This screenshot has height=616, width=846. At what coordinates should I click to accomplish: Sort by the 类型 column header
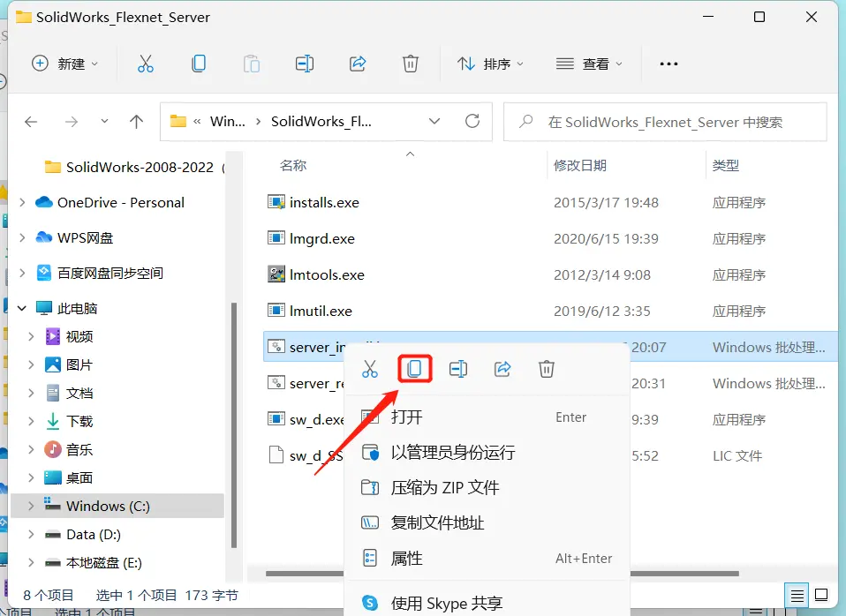pos(726,165)
